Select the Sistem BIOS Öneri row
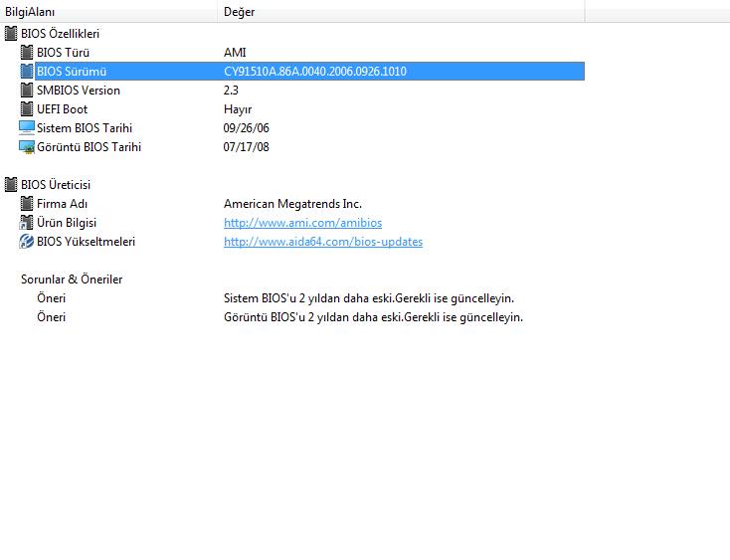730x560 pixels. point(51,298)
